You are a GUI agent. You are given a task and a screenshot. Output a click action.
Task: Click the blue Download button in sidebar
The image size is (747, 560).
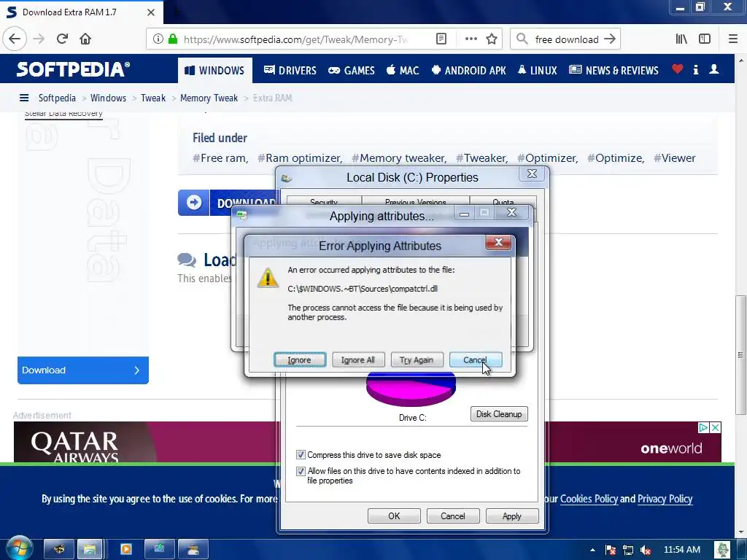click(x=83, y=370)
